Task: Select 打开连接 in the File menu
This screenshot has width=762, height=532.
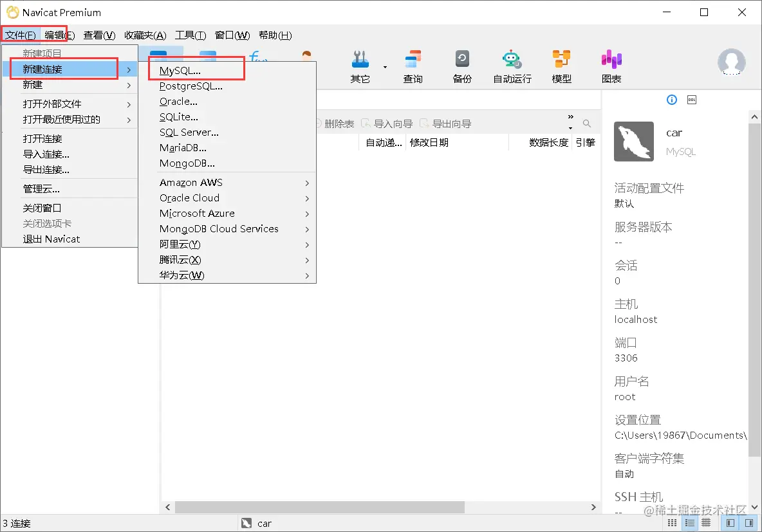Action: pyautogui.click(x=70, y=138)
